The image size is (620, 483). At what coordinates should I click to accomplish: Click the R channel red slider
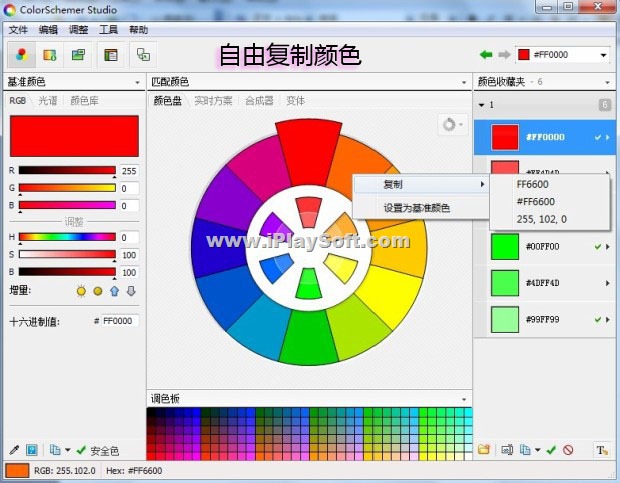coord(67,170)
